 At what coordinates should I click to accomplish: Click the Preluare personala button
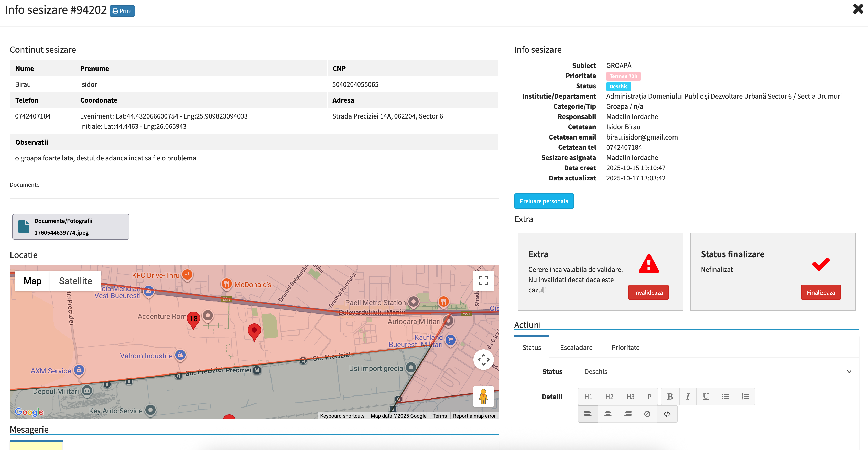(x=544, y=201)
